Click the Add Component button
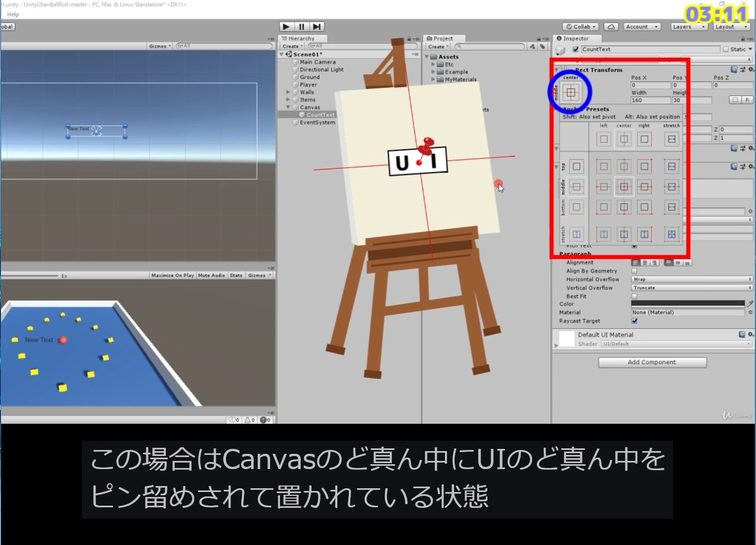 652,363
